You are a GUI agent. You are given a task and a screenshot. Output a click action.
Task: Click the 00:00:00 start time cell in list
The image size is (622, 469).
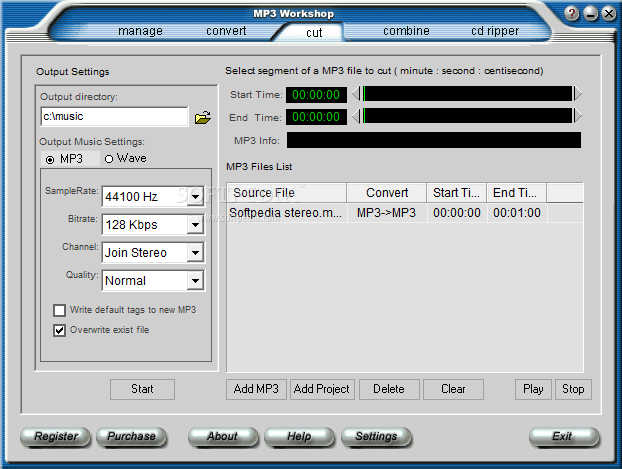(457, 213)
